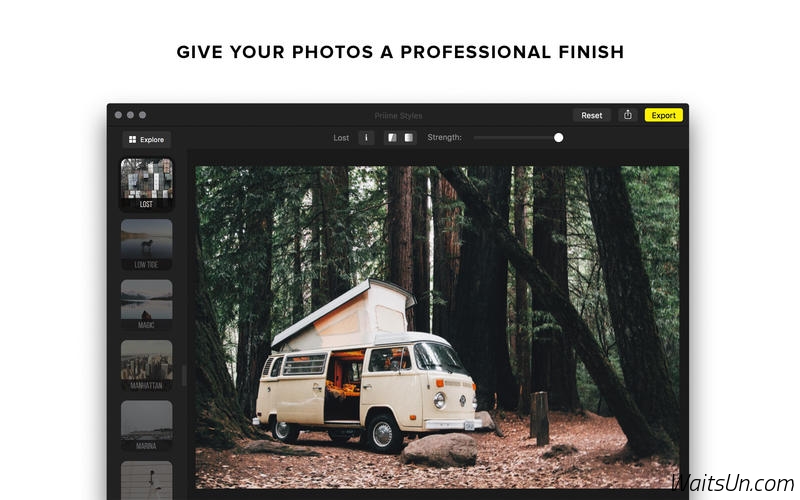The image size is (800, 500).
Task: Click the red close window button
Action: [118, 115]
